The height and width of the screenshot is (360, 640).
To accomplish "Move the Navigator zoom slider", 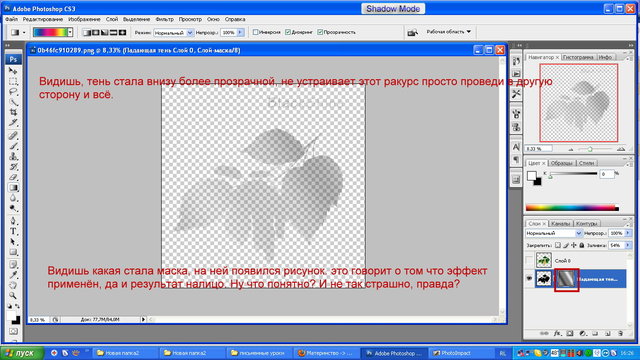I will pyautogui.click(x=590, y=149).
